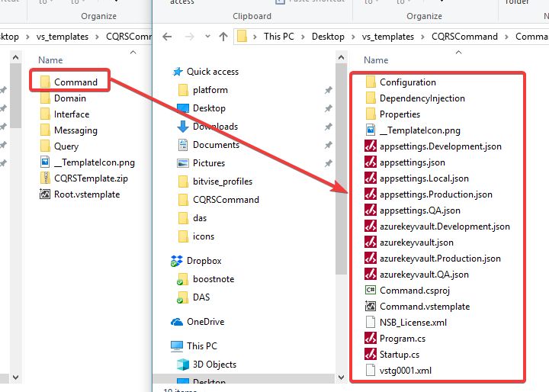549x392 pixels.
Task: Open Pictures in Quick access
Action: [201, 163]
